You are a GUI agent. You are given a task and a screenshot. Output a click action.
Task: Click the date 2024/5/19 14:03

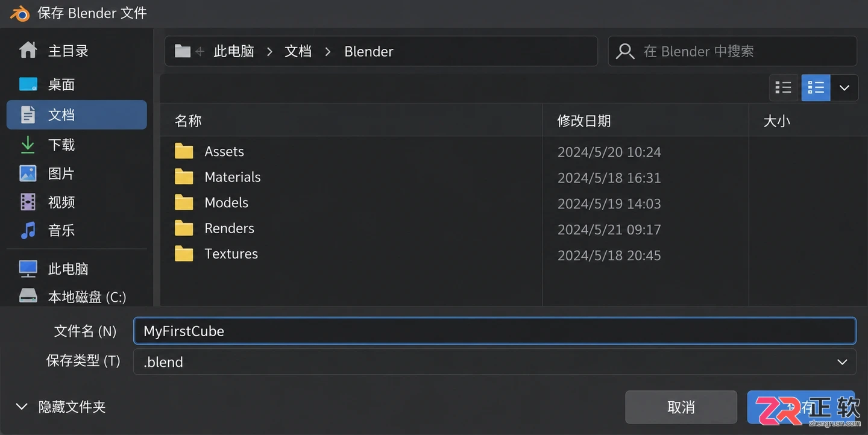[609, 204]
